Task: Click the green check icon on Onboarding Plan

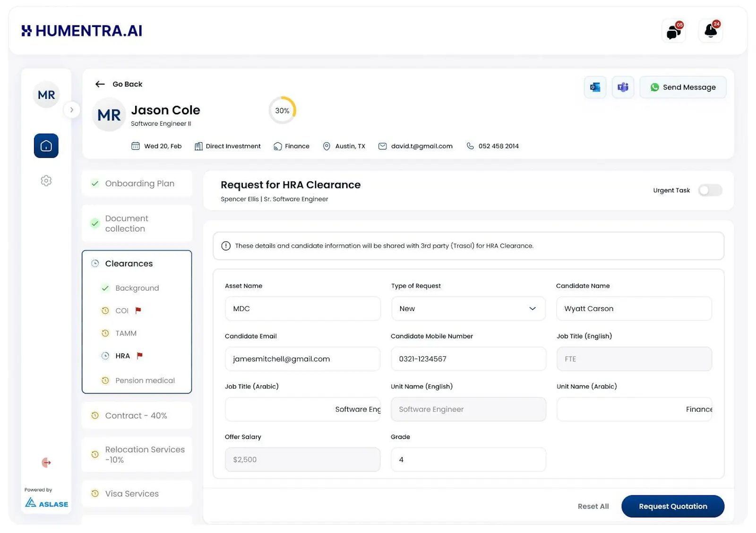Action: (x=95, y=183)
